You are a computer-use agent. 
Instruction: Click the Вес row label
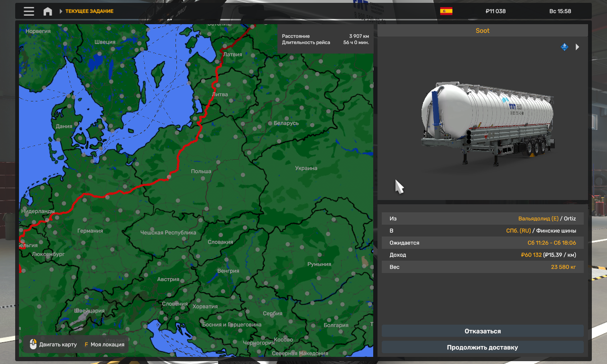(395, 267)
